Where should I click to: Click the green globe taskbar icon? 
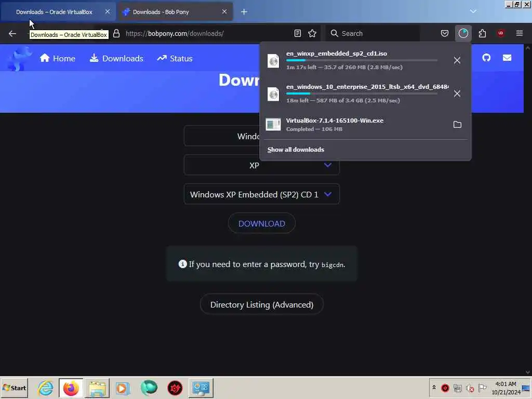[149, 388]
